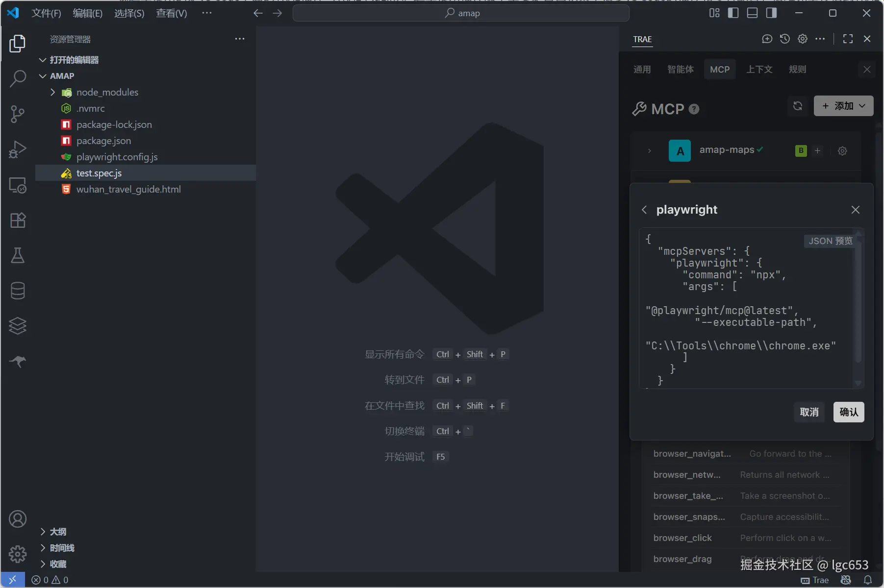Open the remote window indicator in status bar
Viewport: 884px width, 588px height.
pyautogui.click(x=13, y=580)
